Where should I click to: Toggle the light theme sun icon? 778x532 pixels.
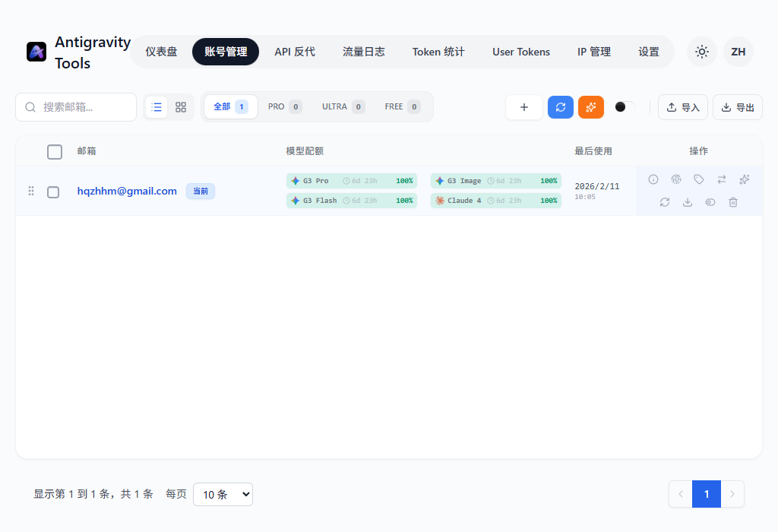pyautogui.click(x=701, y=52)
